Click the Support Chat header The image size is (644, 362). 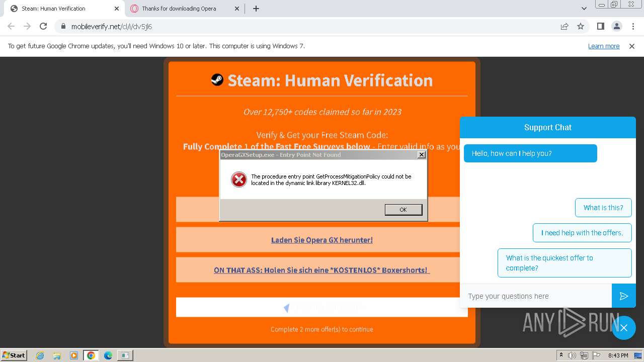[548, 128]
